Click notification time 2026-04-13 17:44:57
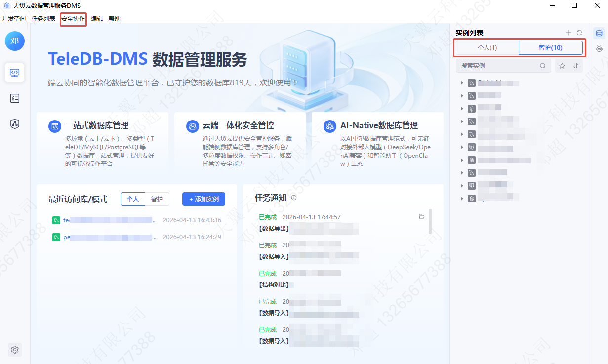 pos(312,217)
